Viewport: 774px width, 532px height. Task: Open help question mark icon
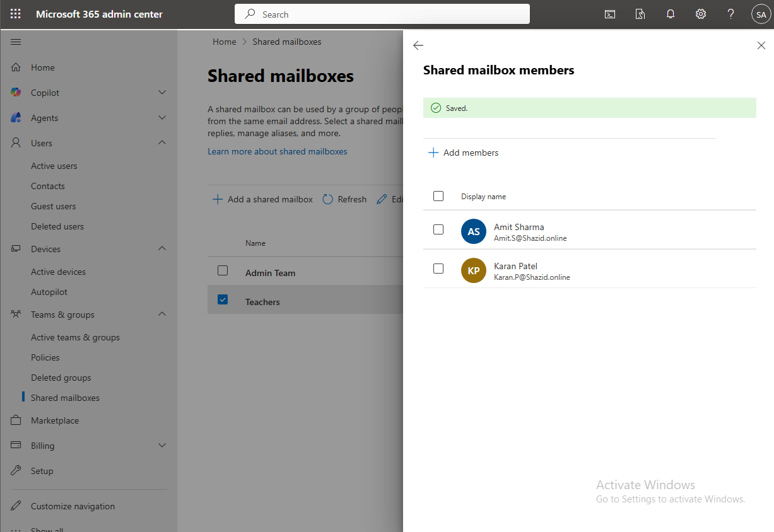(730, 14)
